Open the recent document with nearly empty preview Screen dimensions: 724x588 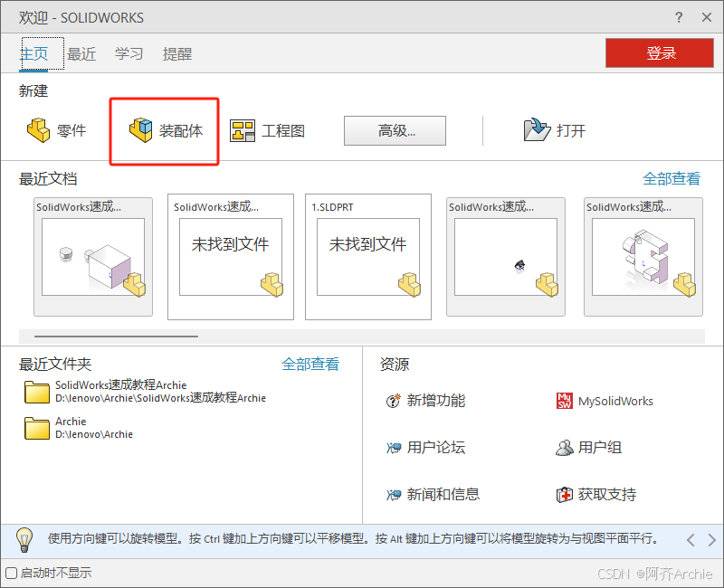tap(506, 257)
